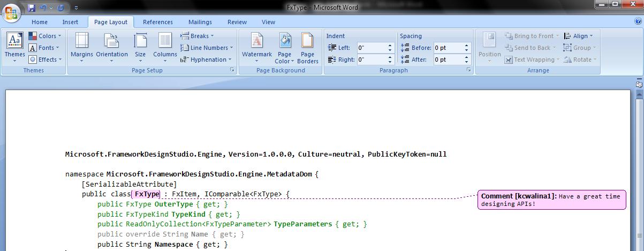Switch to the References tab
The width and height of the screenshot is (644, 251).
coord(157,22)
